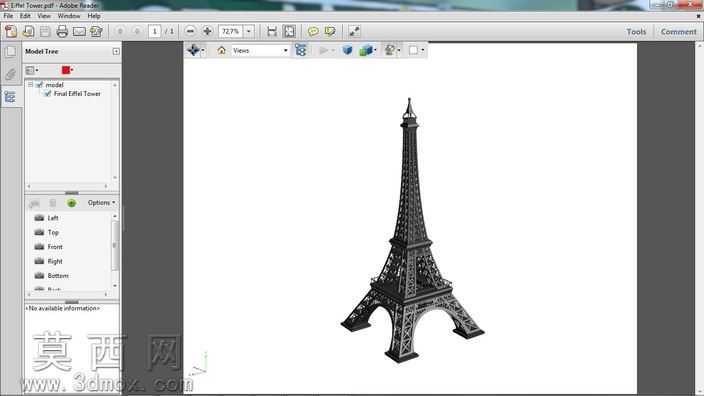Select the 3D rotate tool
Viewport: 704px width, 396px height.
193,50
